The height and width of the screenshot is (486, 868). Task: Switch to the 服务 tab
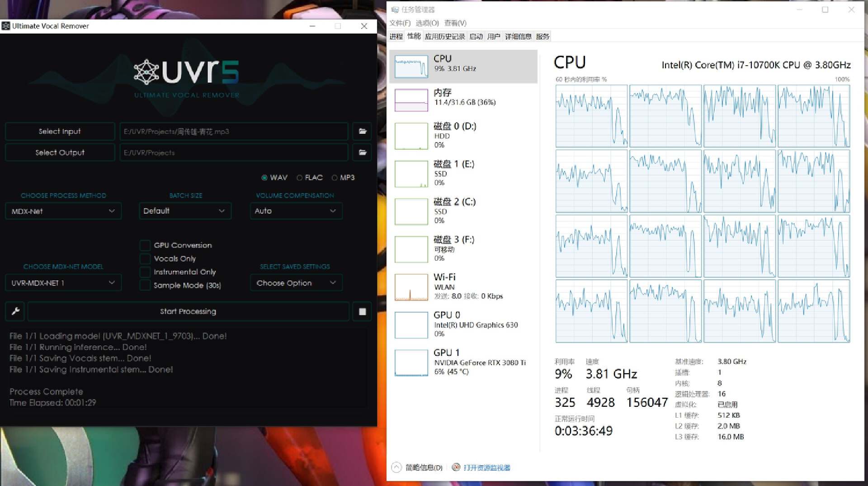coord(542,37)
